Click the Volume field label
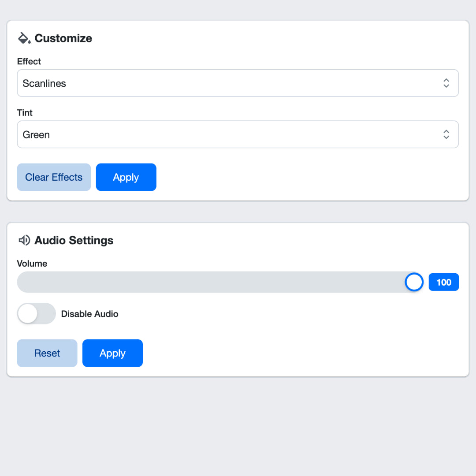 point(32,264)
